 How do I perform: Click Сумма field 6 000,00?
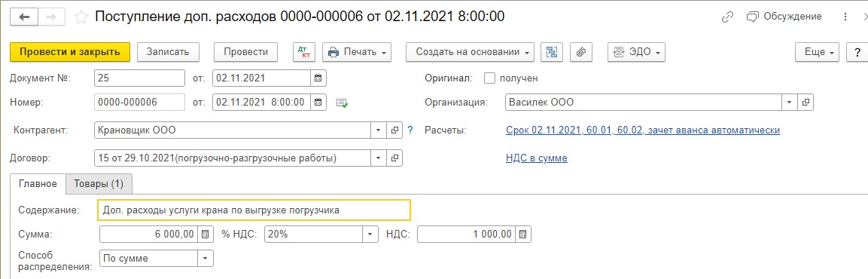click(x=148, y=234)
